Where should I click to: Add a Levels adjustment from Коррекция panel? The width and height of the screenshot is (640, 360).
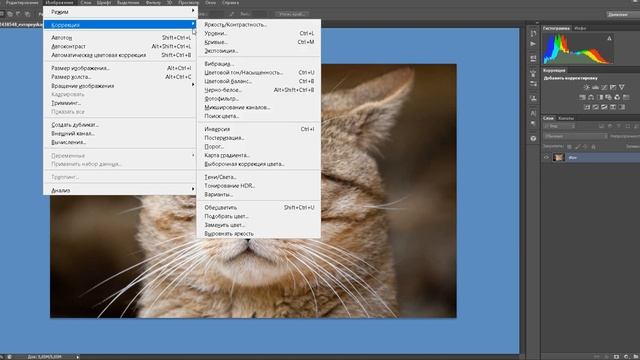pyautogui.click(x=595, y=87)
